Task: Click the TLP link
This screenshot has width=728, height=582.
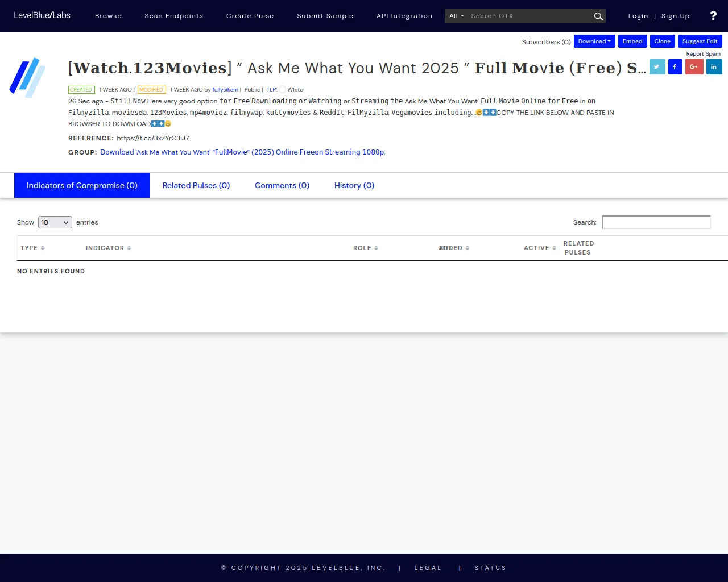Action: 272,90
